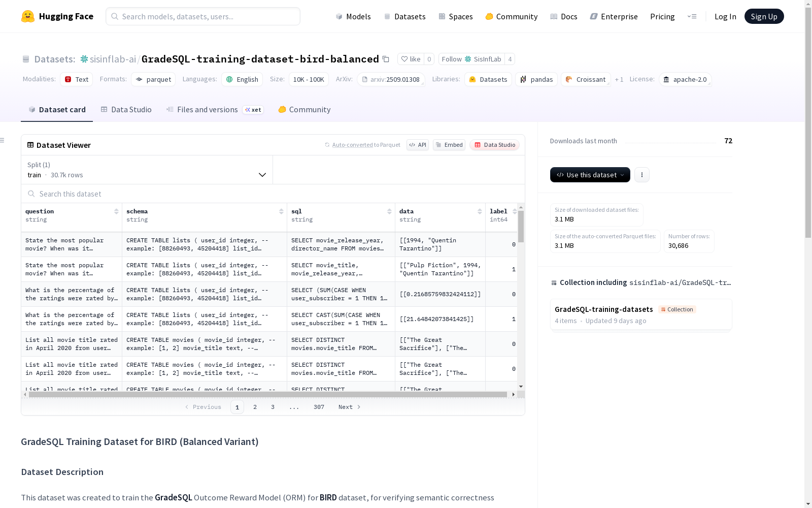This screenshot has width=812, height=508.
Task: Switch to the Data Studio tab
Action: coord(126,110)
